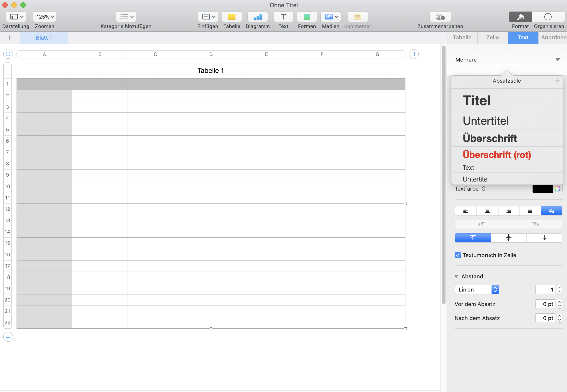Open the Linien spacing dropdown
This screenshot has height=392, width=567.
pyautogui.click(x=477, y=289)
